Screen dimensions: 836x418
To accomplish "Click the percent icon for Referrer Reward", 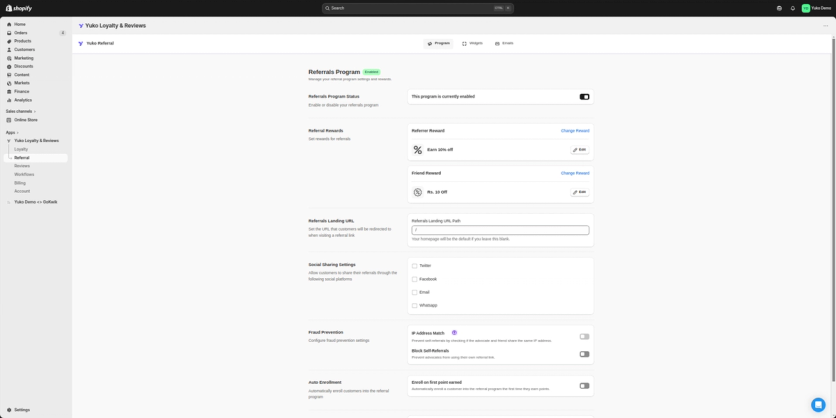I will [417, 150].
